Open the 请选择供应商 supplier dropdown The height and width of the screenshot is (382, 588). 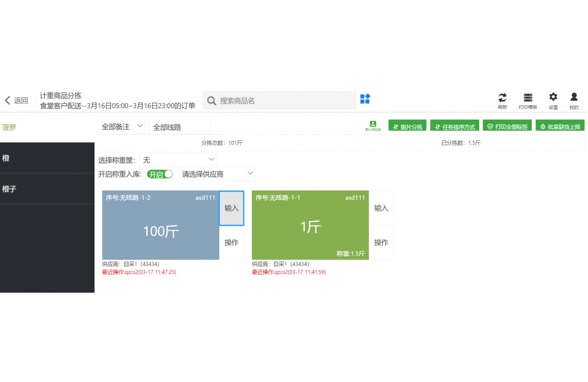[217, 174]
